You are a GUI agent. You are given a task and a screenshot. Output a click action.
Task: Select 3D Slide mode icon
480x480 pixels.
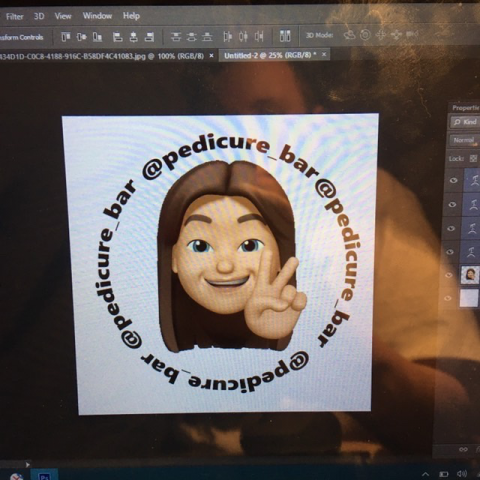(397, 34)
